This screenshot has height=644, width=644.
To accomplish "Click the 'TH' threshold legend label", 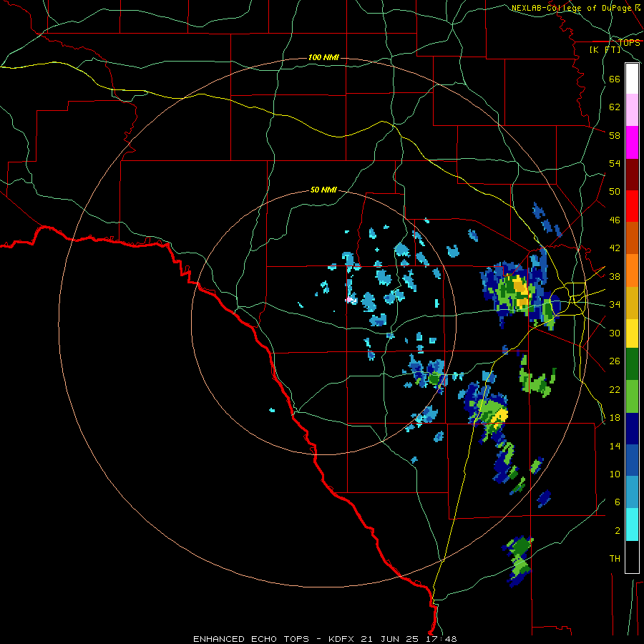I will coord(615,559).
